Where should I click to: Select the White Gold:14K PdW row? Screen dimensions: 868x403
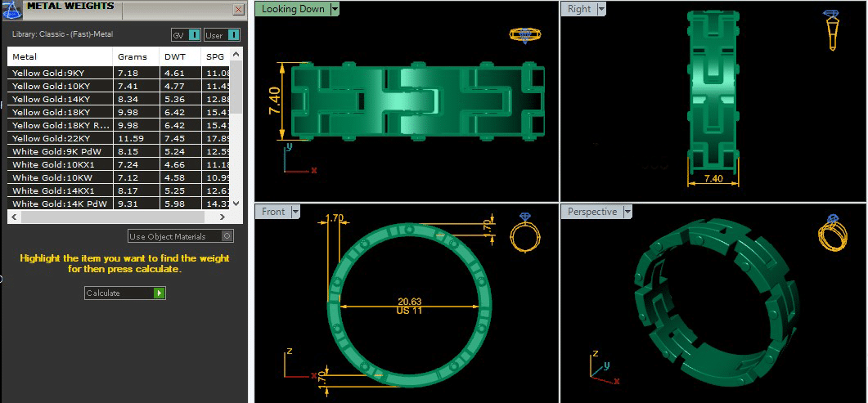[119, 204]
